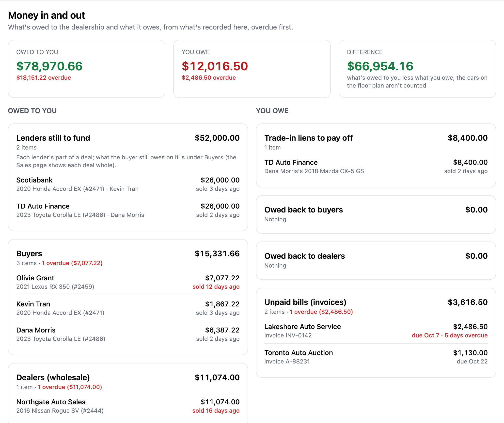Click the 1 overdue ($11,074.00) note

pos(70,387)
